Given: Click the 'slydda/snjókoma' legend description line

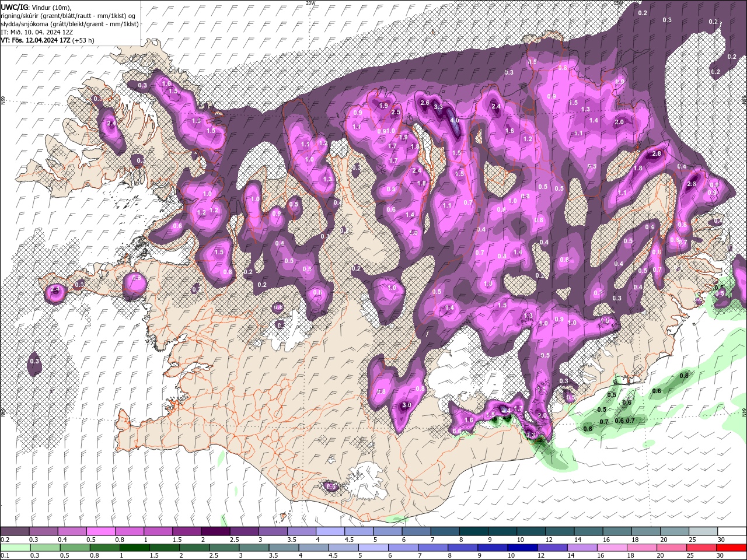Looking at the screenshot, I should [x=70, y=23].
